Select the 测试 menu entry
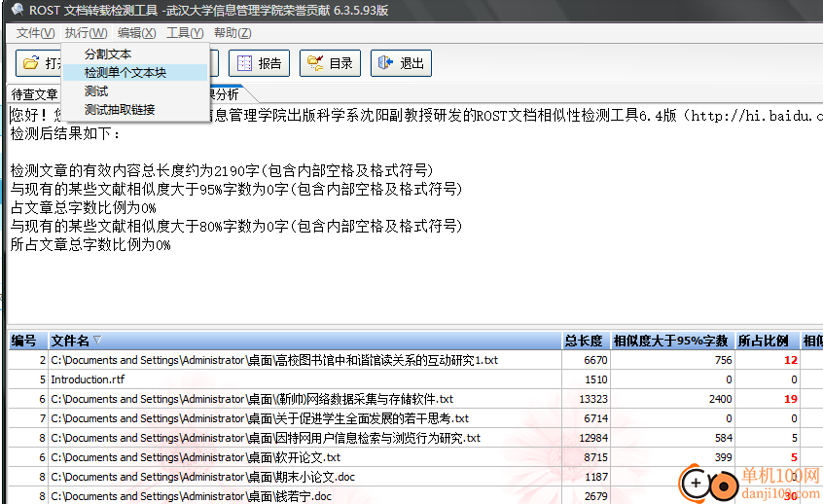 pos(135,91)
